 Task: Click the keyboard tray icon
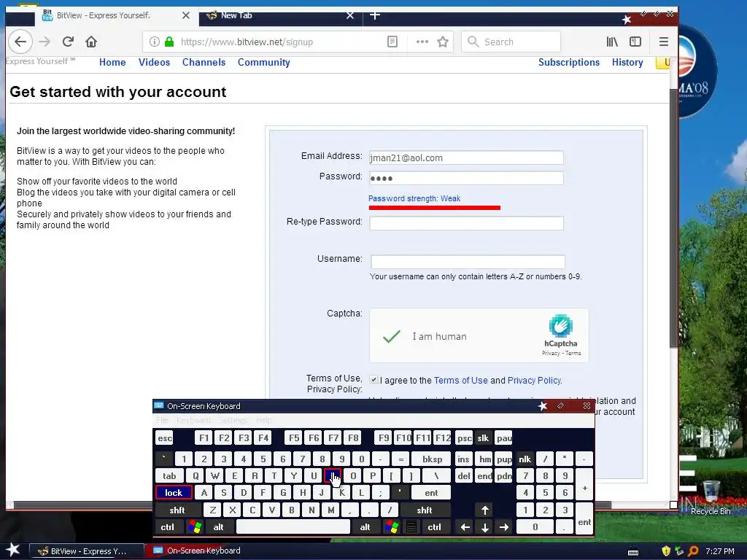click(x=633, y=552)
